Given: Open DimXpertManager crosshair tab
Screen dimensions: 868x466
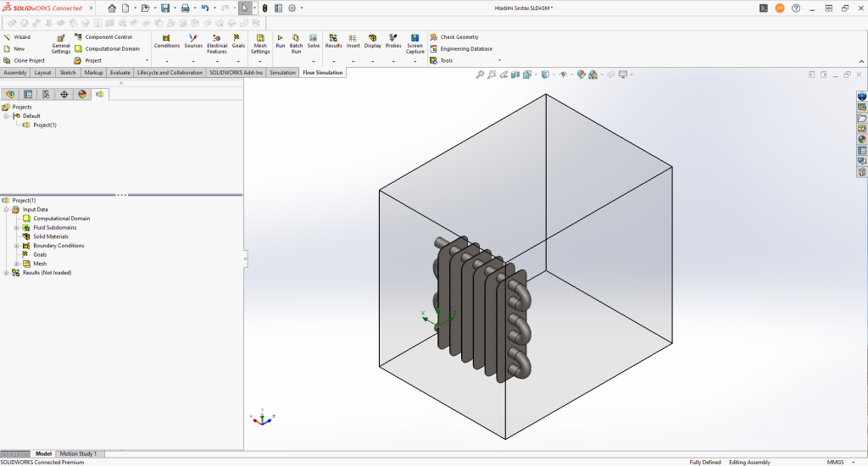Looking at the screenshot, I should pos(64,94).
